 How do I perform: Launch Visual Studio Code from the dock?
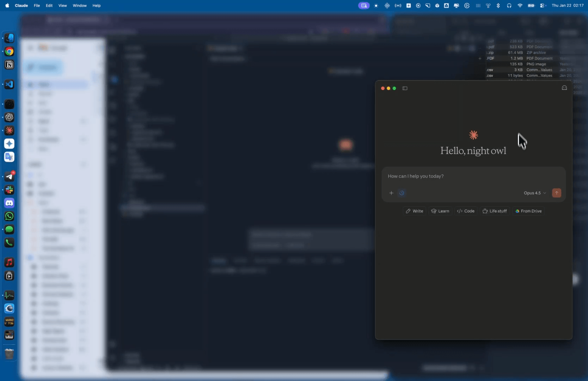(x=10, y=84)
